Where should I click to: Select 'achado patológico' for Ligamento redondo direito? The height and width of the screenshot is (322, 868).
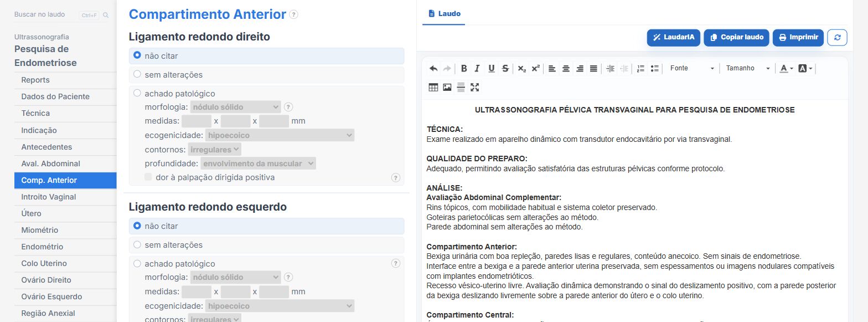(x=137, y=93)
